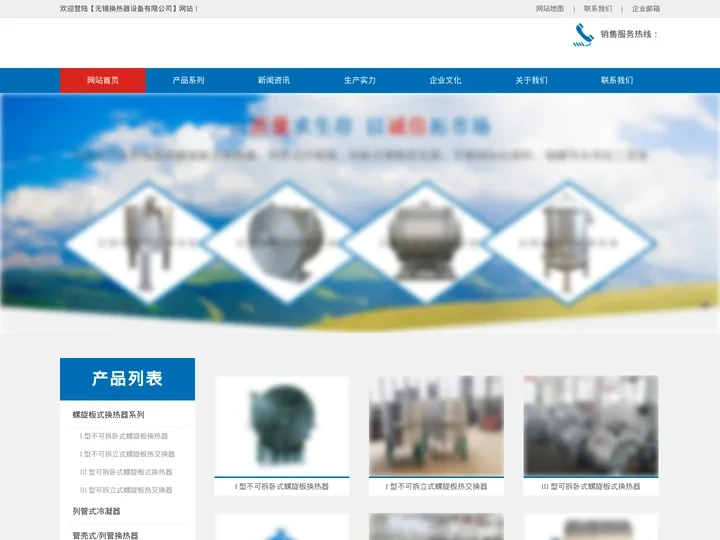Open 管壳式/列管换热器 category

pos(105,535)
